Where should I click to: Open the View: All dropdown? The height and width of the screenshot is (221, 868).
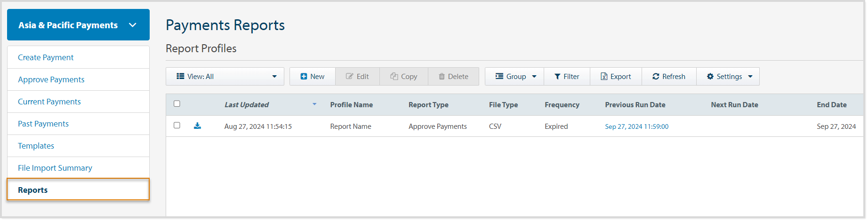225,77
